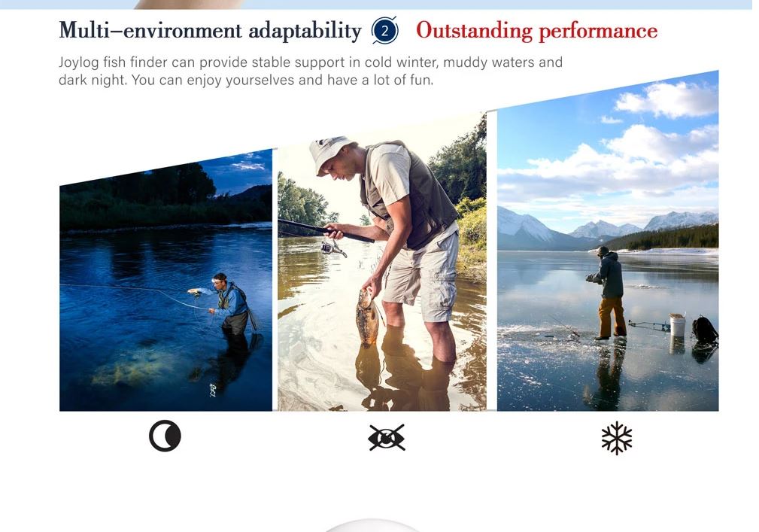Image resolution: width=759 pixels, height=532 pixels.
Task: Click the fish held by the angler
Action: pyautogui.click(x=367, y=318)
